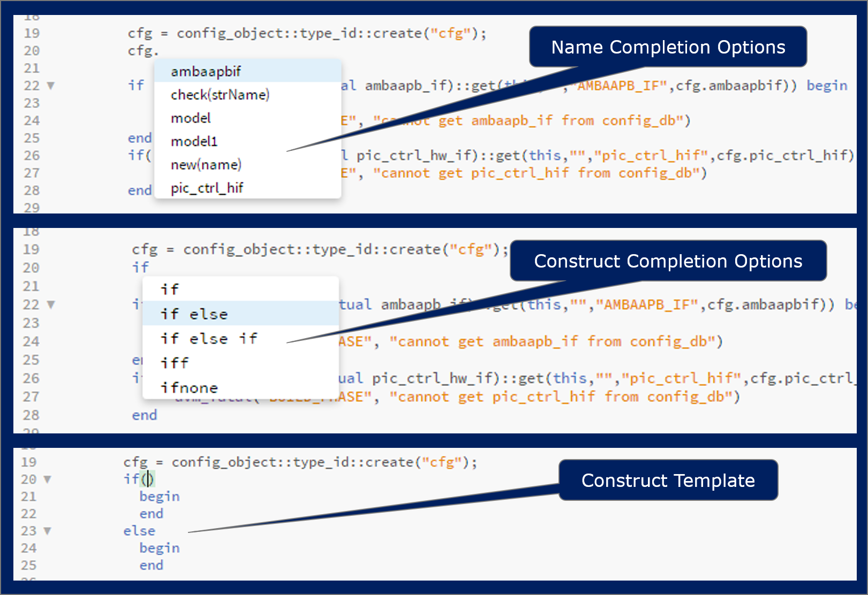Click 'else' keyword on line 23
The height and width of the screenshot is (595, 868).
click(139, 531)
